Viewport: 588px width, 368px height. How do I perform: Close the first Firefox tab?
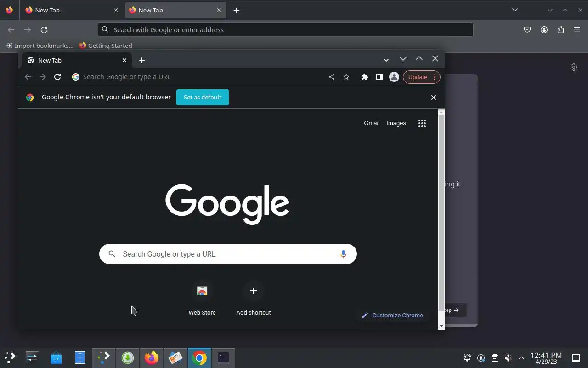tap(116, 10)
